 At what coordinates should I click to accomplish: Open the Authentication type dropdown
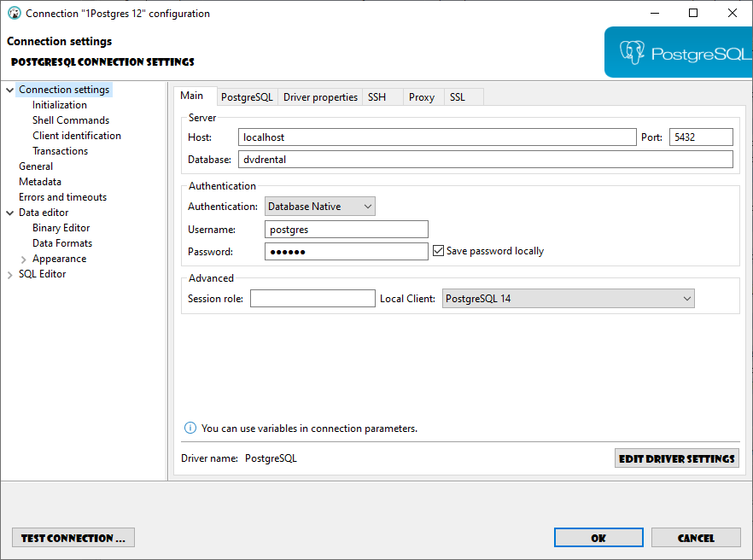pos(320,207)
